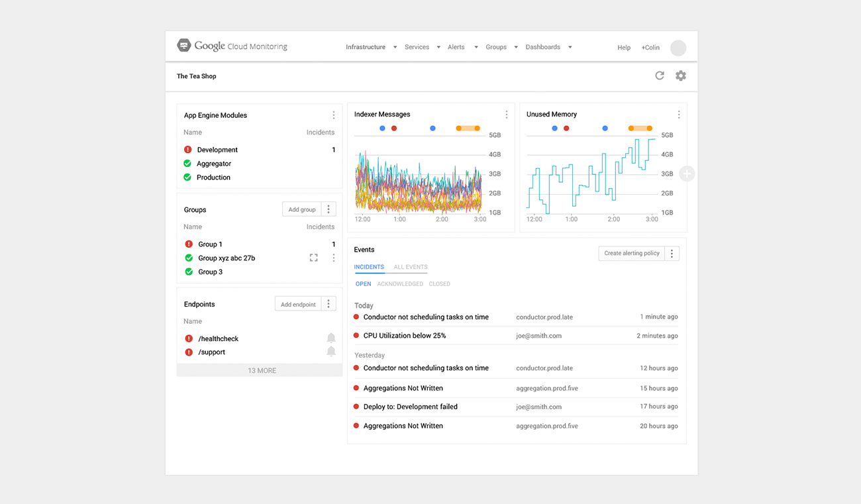Screen dimensions: 861x504
Task: Open App Engine Modules overflow menu
Action: [333, 115]
